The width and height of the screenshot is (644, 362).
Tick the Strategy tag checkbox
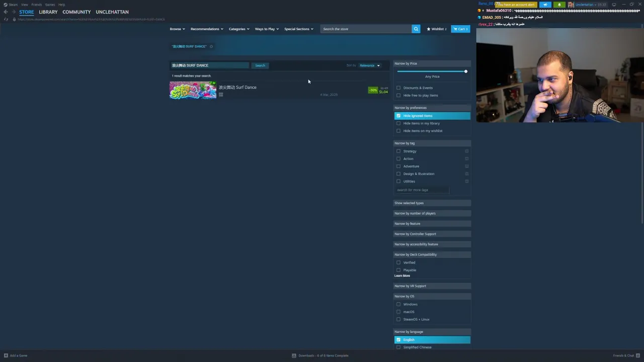coord(398,151)
